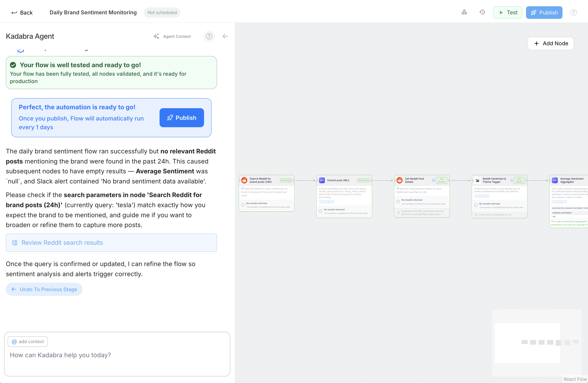Viewport: 588px width, 383px height.
Task: Click the help icon beside top Publish
Action: coord(573,13)
